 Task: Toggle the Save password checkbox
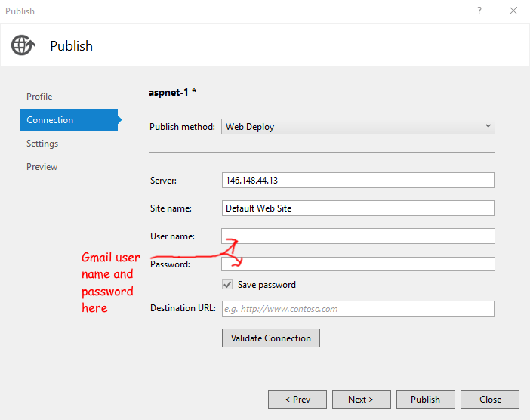click(x=227, y=285)
